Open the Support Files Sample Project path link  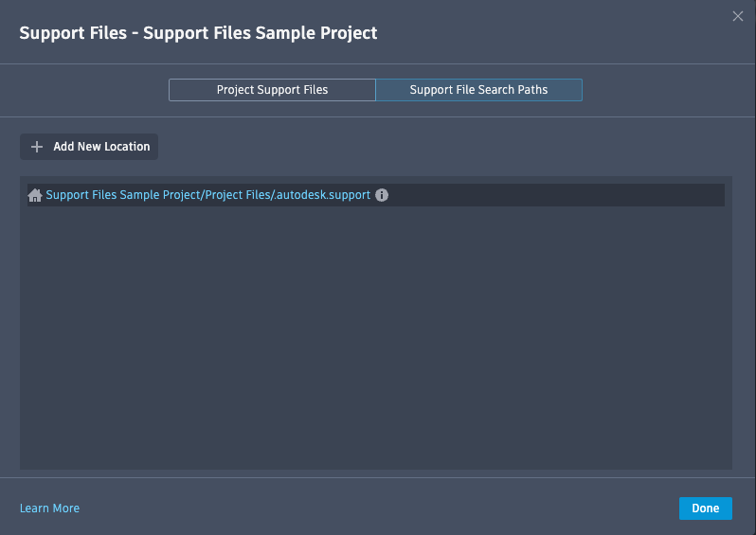(207, 195)
